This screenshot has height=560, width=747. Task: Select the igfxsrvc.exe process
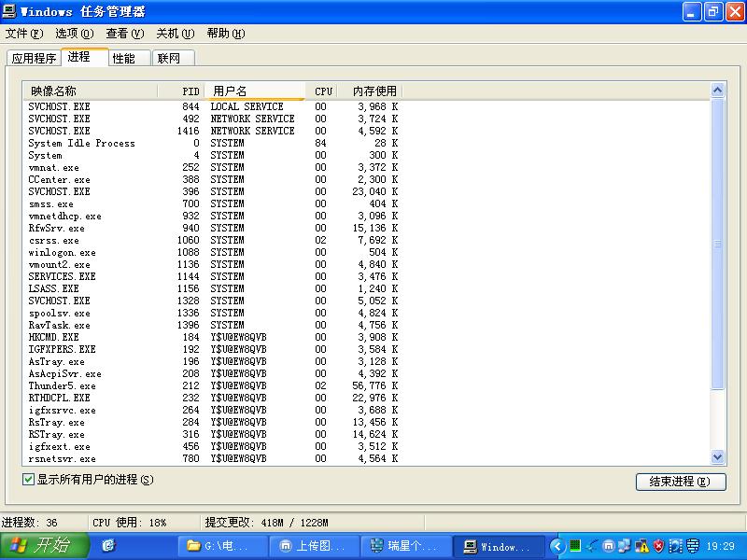click(x=214, y=410)
